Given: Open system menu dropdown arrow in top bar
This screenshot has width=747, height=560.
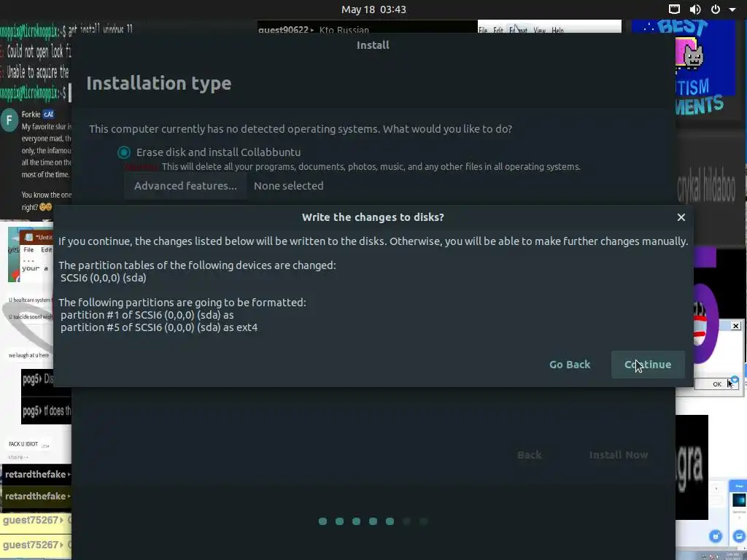Looking at the screenshot, I should (732, 9).
